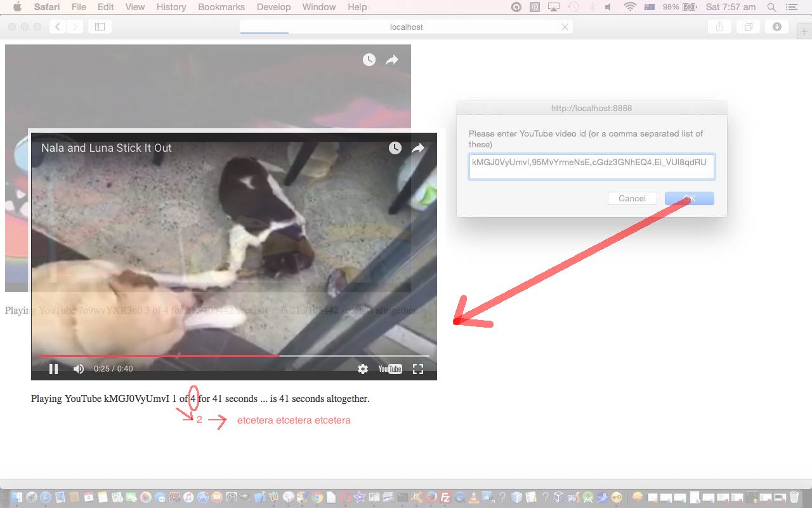Open the File menu

click(79, 7)
